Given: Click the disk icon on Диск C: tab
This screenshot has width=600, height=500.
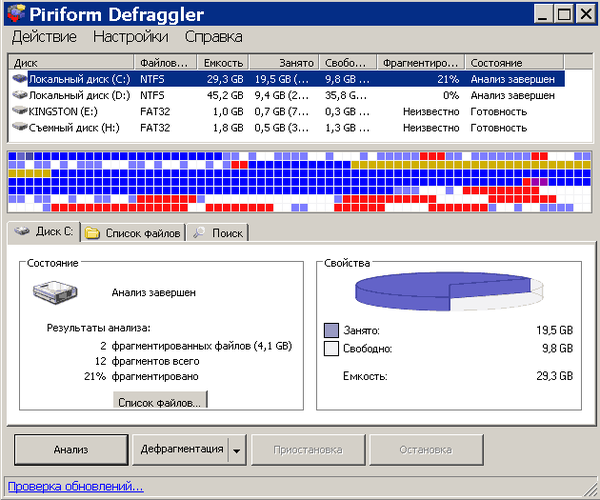Looking at the screenshot, I should point(22,231).
